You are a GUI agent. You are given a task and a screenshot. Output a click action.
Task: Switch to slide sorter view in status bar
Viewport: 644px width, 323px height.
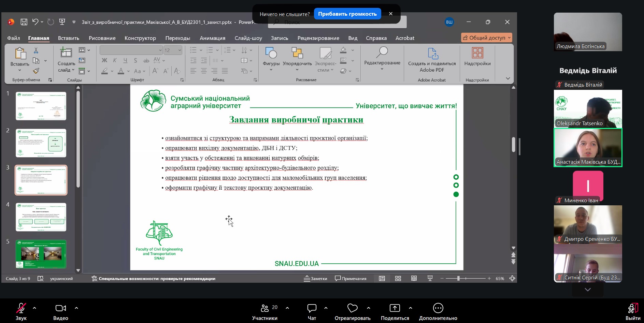click(398, 278)
